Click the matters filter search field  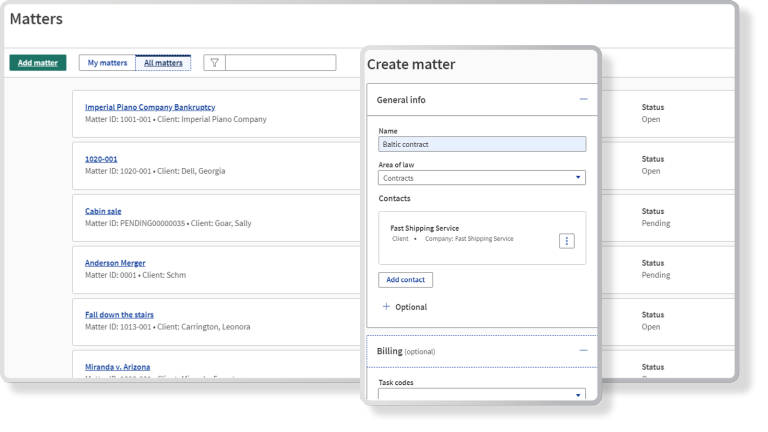pos(280,63)
